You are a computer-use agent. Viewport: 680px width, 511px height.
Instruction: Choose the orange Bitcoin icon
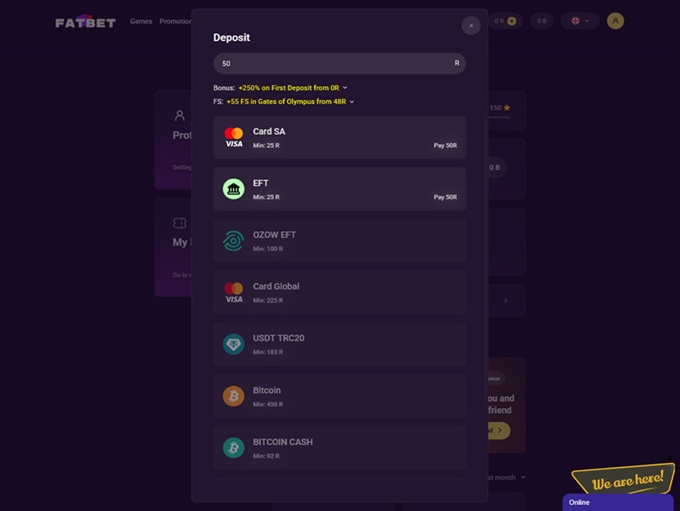click(x=233, y=396)
